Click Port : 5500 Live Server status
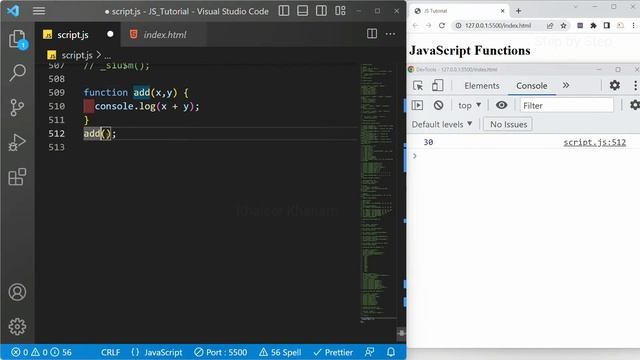This screenshot has width=640, height=360. [221, 352]
